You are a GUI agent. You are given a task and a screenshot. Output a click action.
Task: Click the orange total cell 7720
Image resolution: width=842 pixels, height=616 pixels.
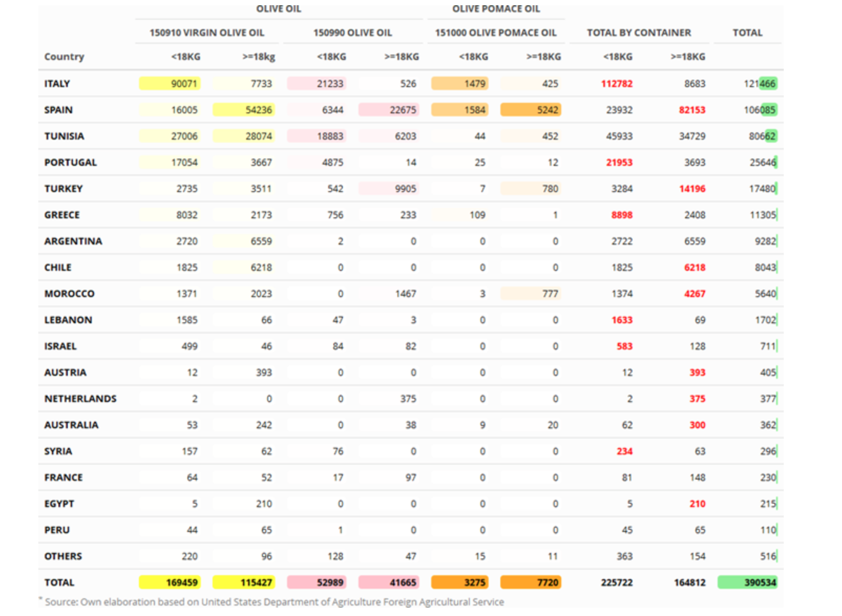click(531, 582)
